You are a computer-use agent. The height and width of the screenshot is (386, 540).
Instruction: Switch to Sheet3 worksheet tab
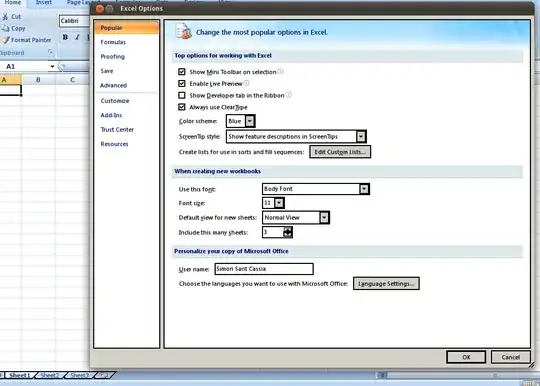coord(80,375)
